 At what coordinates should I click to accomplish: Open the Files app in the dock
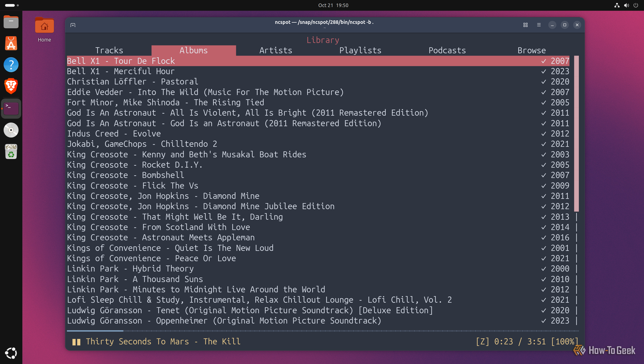coord(11,22)
